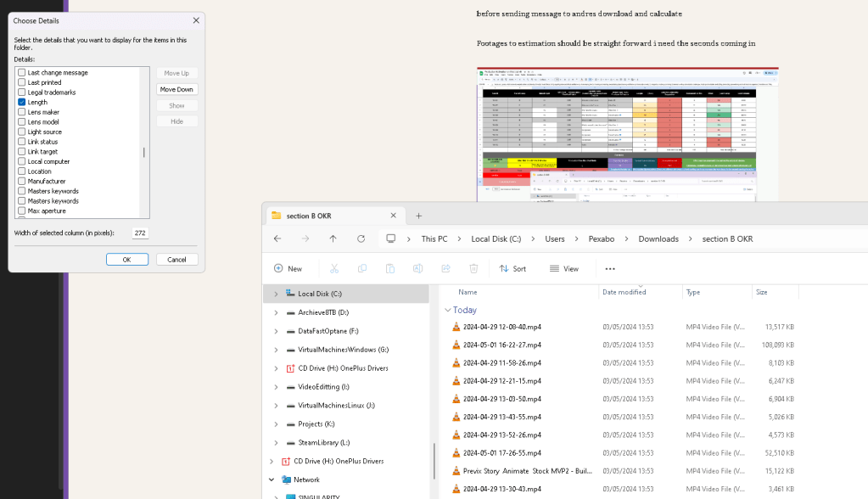This screenshot has height=499, width=868.
Task: Click OK in Choose Details dialog
Action: click(126, 259)
